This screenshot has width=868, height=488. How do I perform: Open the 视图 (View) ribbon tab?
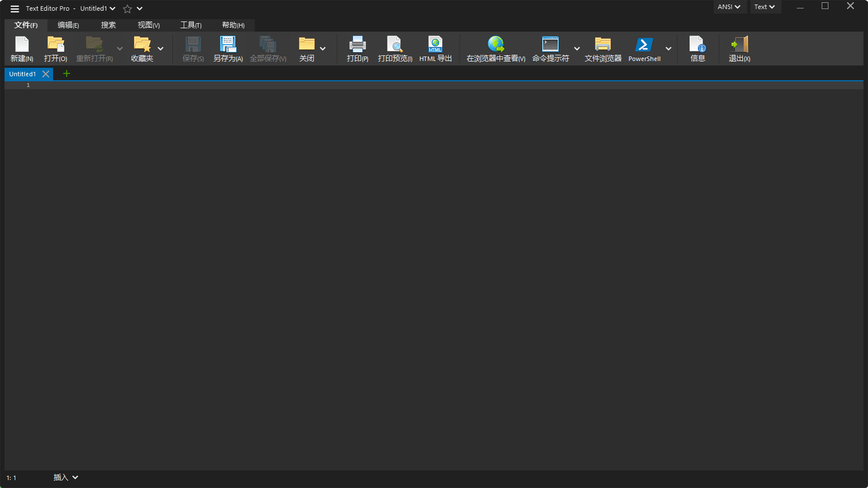tap(149, 25)
